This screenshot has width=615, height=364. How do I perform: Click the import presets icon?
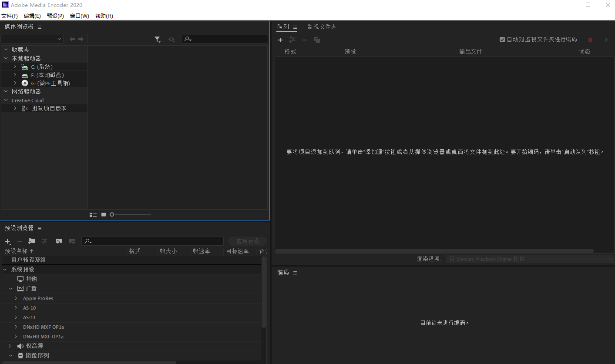[59, 241]
